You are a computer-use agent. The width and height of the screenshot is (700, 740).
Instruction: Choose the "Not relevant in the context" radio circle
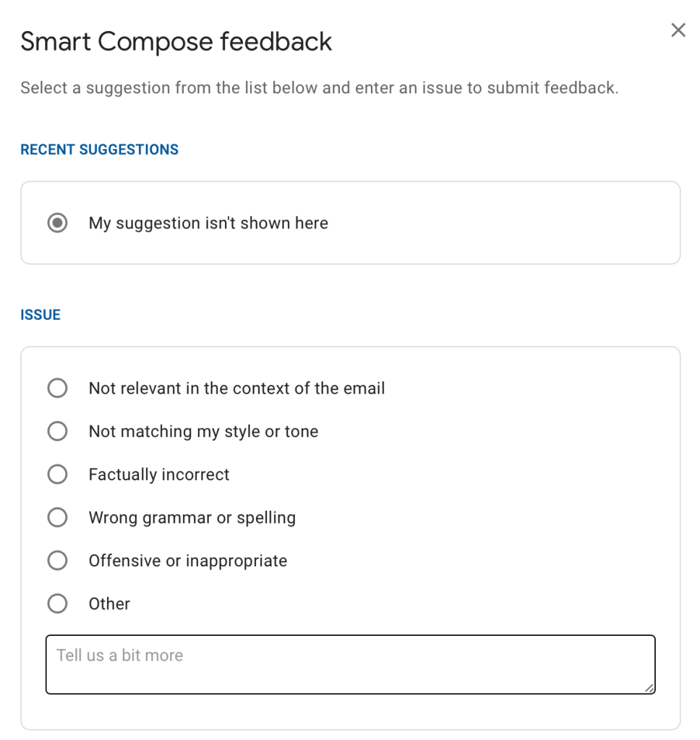coord(57,388)
